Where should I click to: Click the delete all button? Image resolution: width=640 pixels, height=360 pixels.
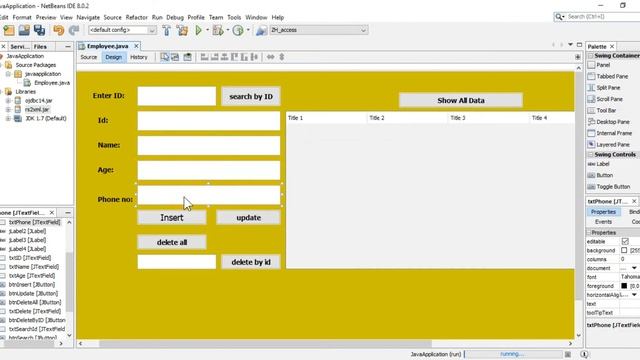tap(172, 242)
